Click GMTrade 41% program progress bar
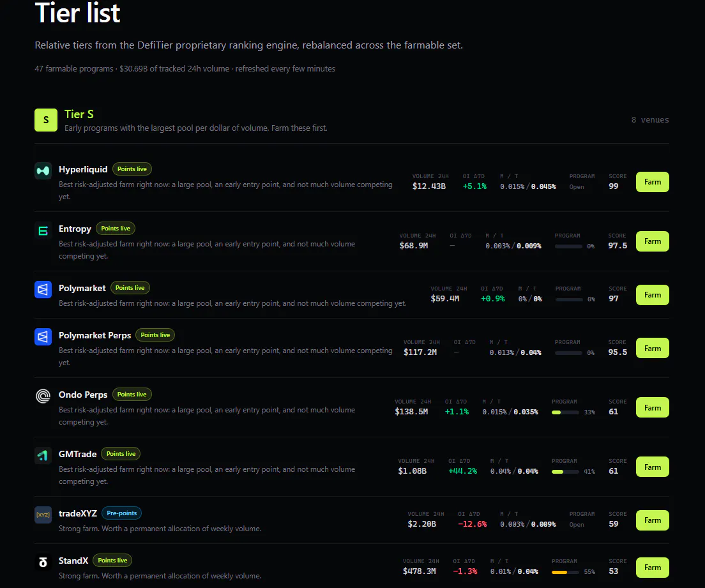The height and width of the screenshot is (588, 705). (566, 472)
